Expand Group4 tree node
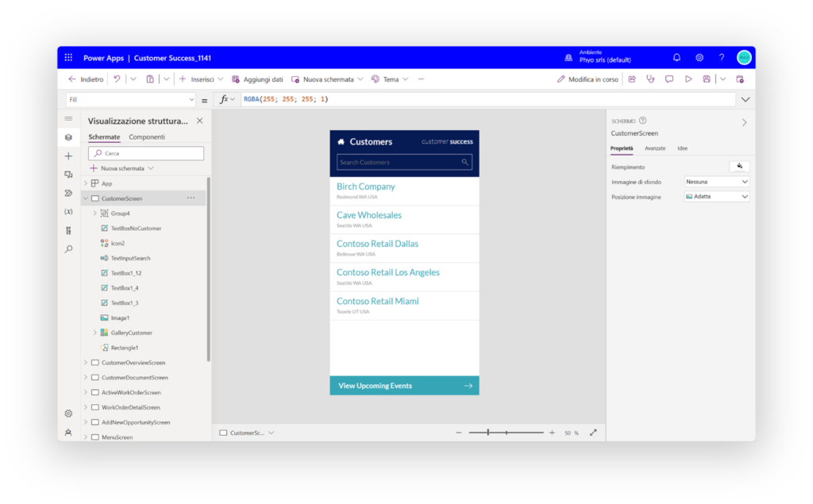Image resolution: width=813 pixels, height=504 pixels. pyautogui.click(x=94, y=214)
